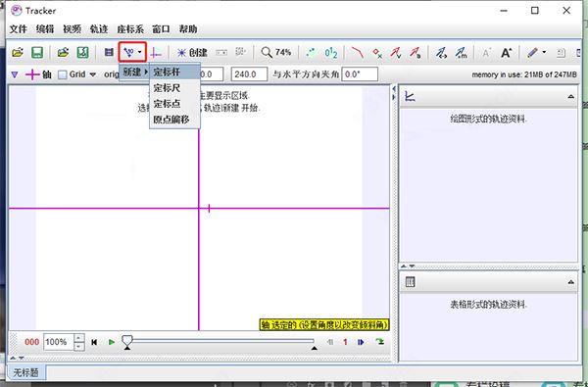
Task: Maximize the table view triangle
Action: click(x=570, y=282)
